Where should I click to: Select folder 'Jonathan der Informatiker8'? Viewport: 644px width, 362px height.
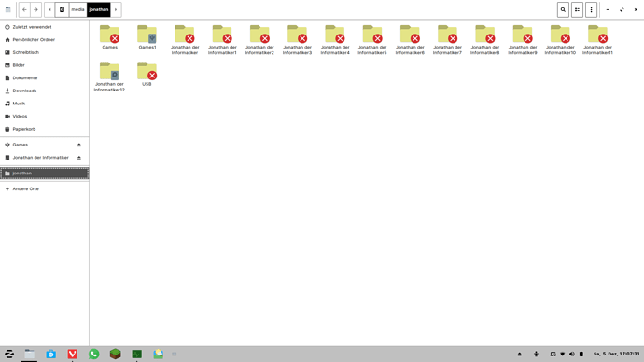(485, 40)
